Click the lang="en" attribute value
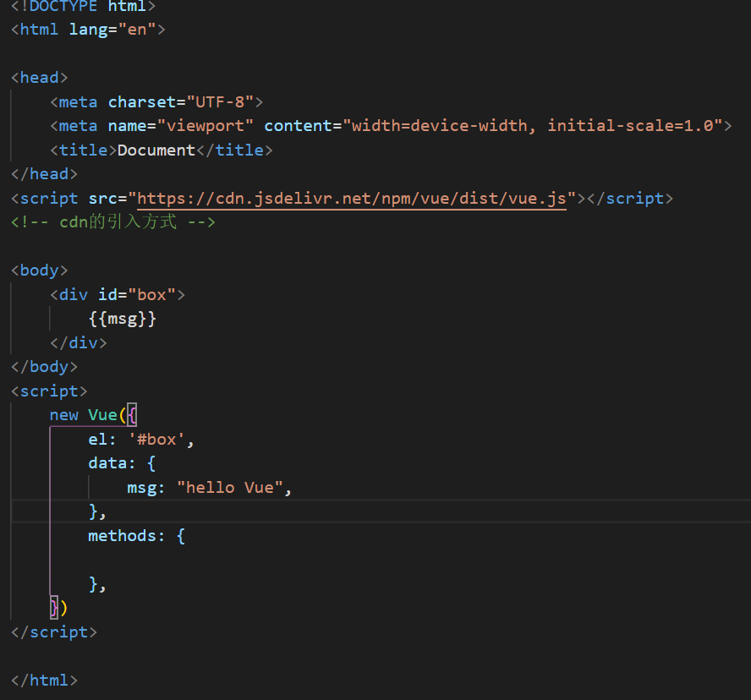This screenshot has height=700, width=751. (x=137, y=30)
